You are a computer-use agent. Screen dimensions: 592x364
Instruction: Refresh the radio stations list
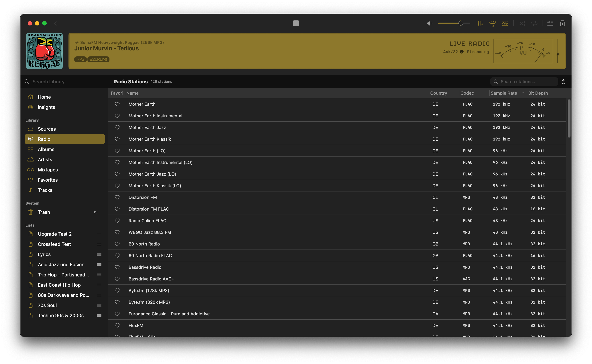(563, 82)
